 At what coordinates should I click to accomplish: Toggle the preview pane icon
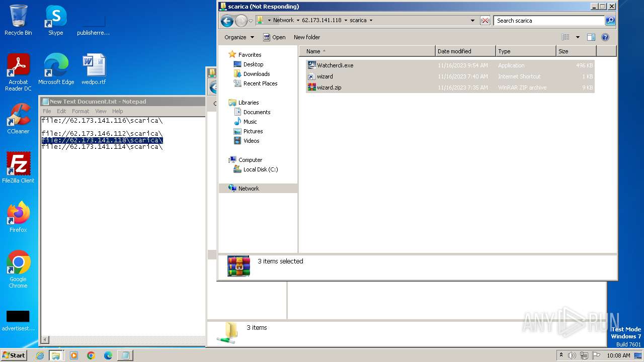tap(591, 37)
